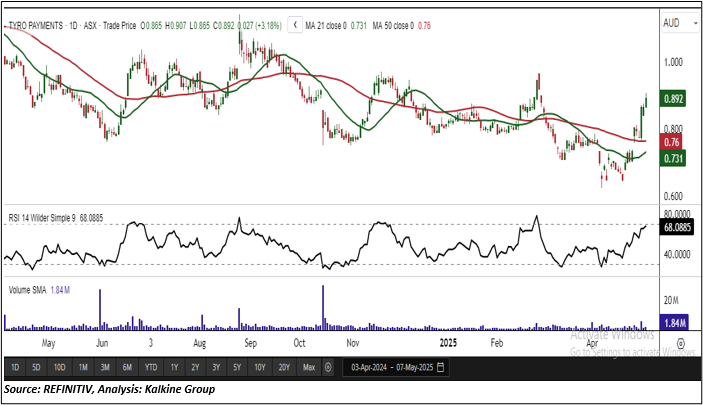
Task: Choose the 3Y range button
Action: [216, 367]
